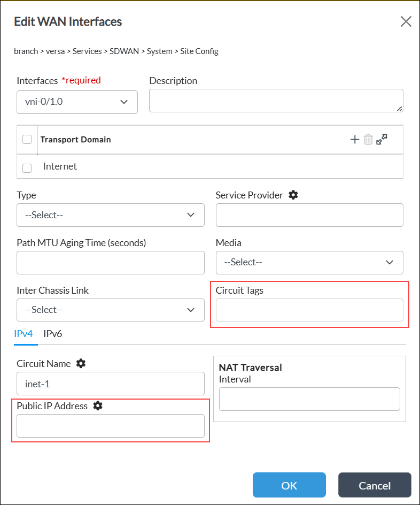Image resolution: width=420 pixels, height=505 pixels.
Task: Open Public IP Address gear settings
Action: coord(98,406)
